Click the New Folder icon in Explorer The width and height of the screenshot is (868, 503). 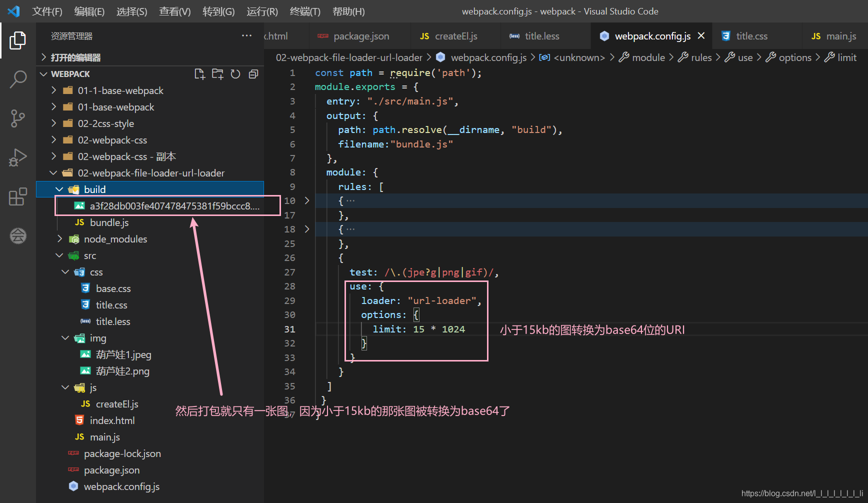[x=217, y=73]
